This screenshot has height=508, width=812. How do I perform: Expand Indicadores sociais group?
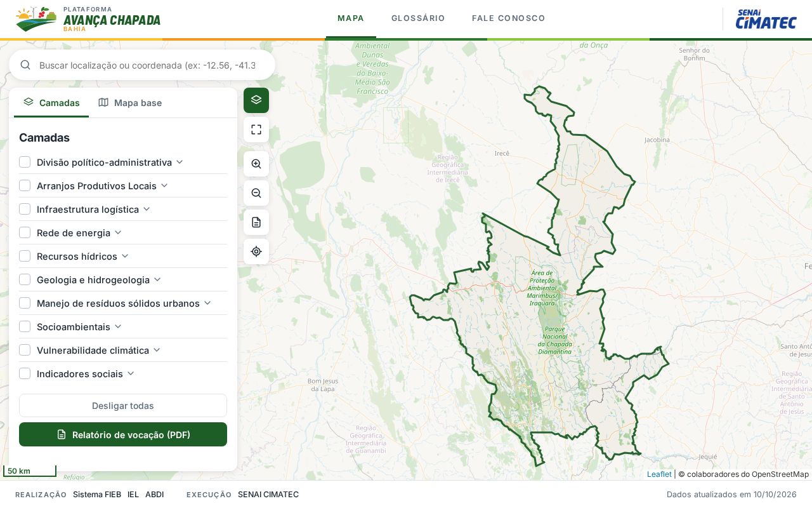tap(131, 373)
